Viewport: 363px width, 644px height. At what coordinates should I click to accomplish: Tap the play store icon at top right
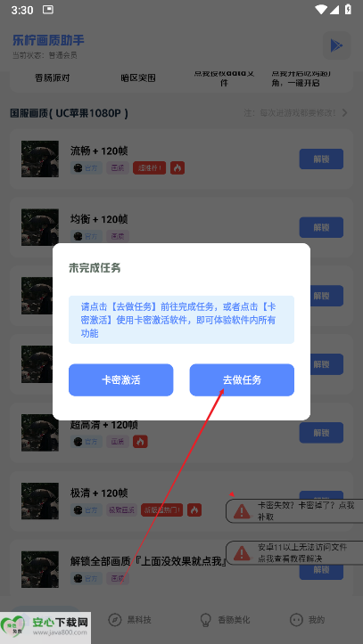pyautogui.click(x=336, y=45)
